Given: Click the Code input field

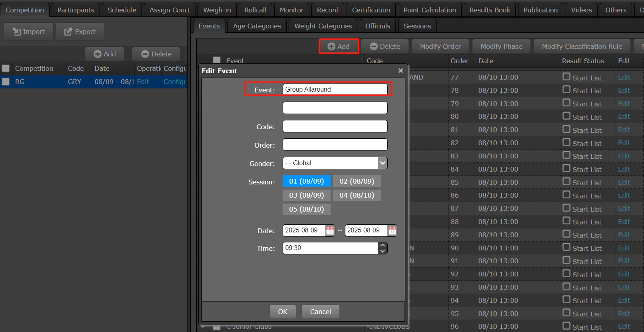Looking at the screenshot, I should click(335, 126).
